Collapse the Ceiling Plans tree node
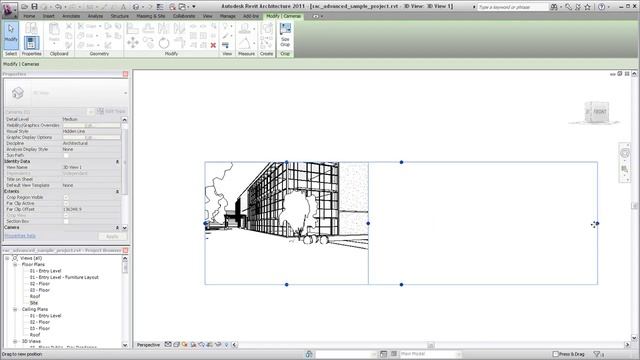Image resolution: width=640 pixels, height=360 pixels. [x=15, y=309]
